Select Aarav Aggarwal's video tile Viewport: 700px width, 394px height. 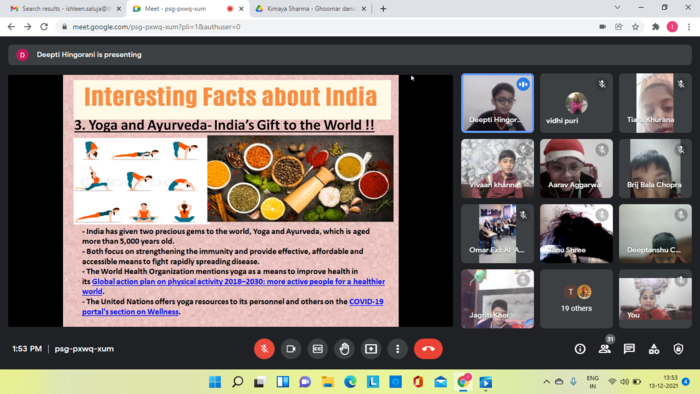point(576,168)
